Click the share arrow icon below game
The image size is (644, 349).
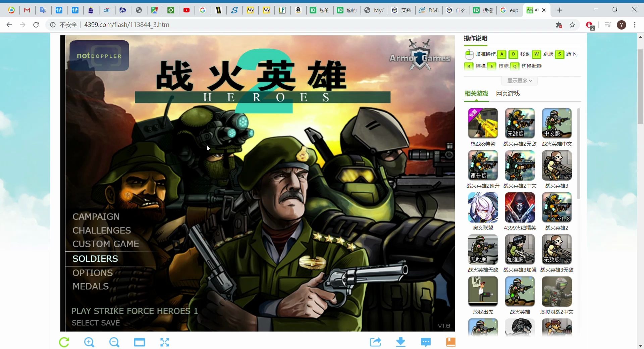375,342
